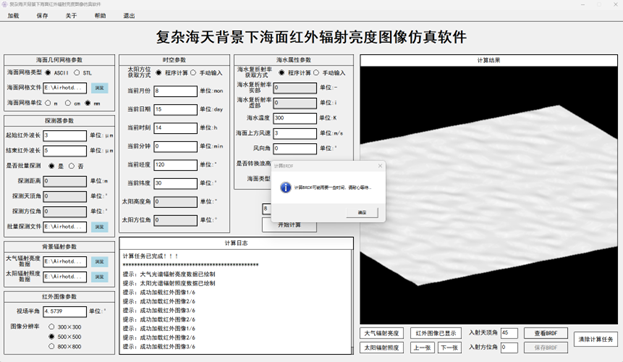Image resolution: width=623 pixels, height=362 pixels.
Task: Choose 500×500 image resolution
Action: click(51, 337)
